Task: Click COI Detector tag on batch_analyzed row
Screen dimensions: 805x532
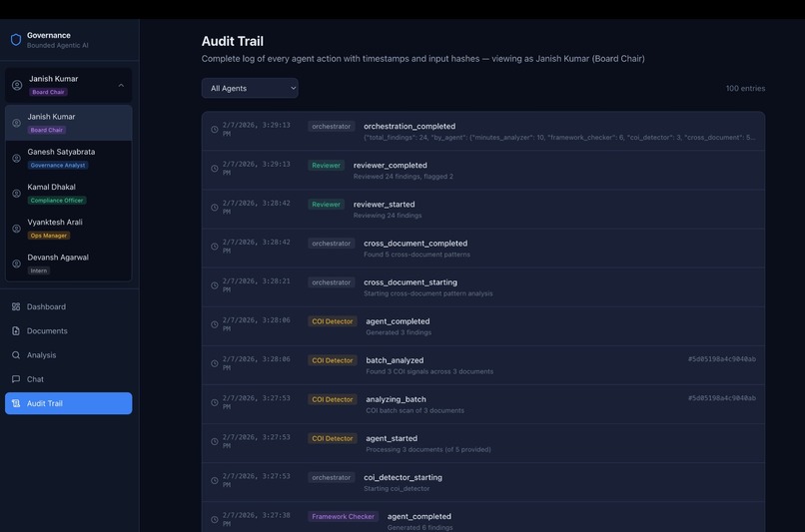Action: [x=333, y=360]
